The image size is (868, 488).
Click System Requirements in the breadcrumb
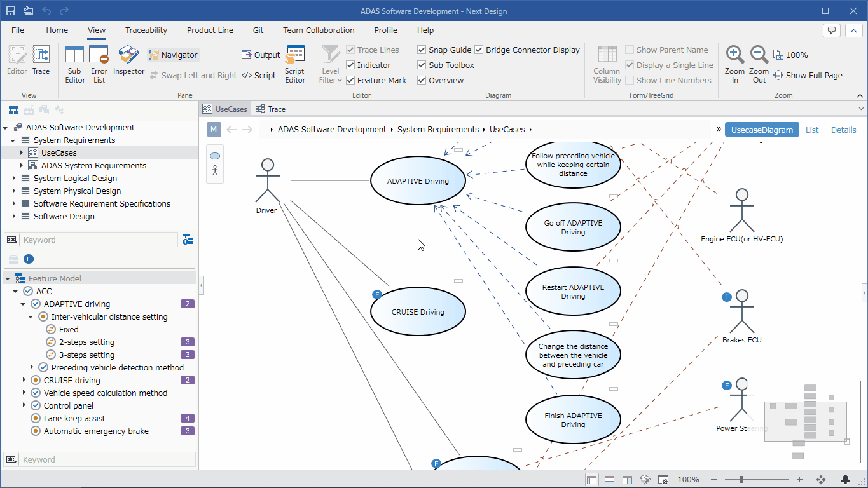point(438,129)
